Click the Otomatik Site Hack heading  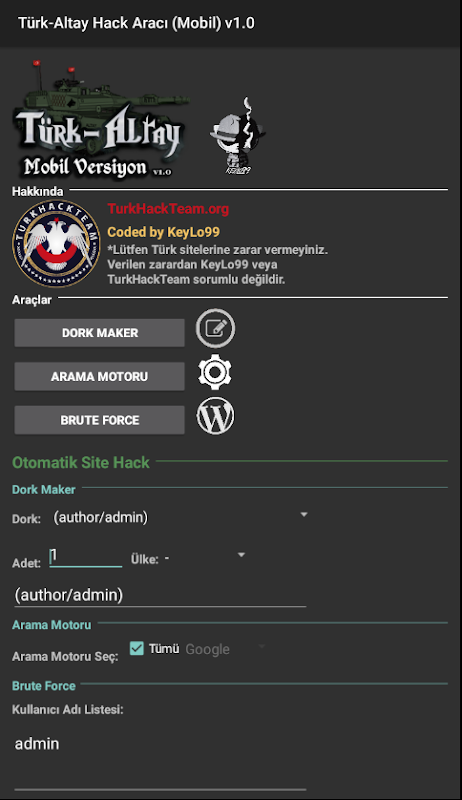pyautogui.click(x=81, y=462)
